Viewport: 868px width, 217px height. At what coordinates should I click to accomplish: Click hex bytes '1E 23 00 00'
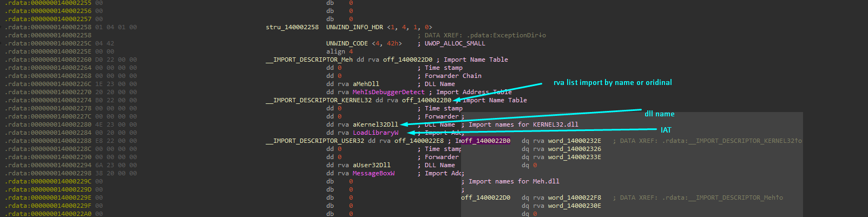116,84
